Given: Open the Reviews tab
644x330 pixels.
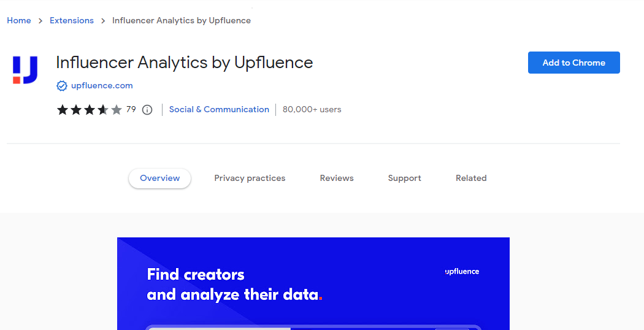Looking at the screenshot, I should tap(337, 178).
